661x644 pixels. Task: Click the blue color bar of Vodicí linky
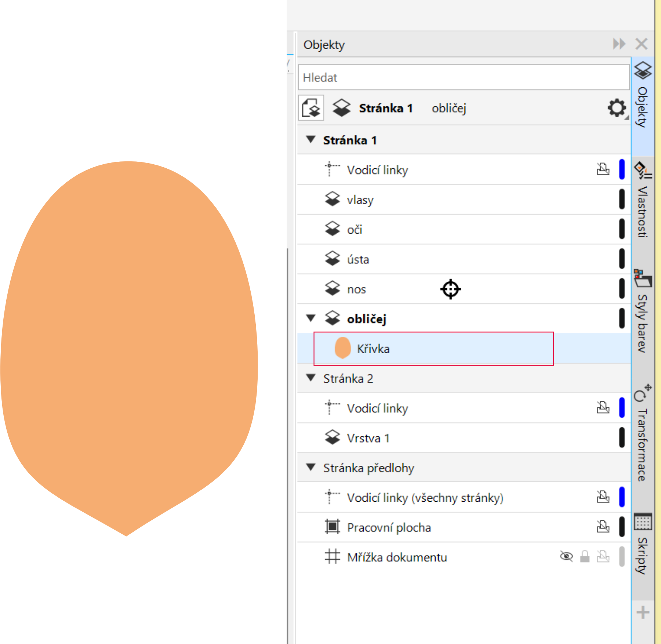pyautogui.click(x=622, y=169)
